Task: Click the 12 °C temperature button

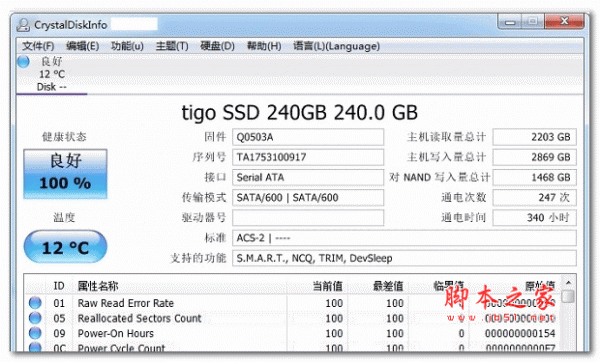Action: (x=65, y=247)
